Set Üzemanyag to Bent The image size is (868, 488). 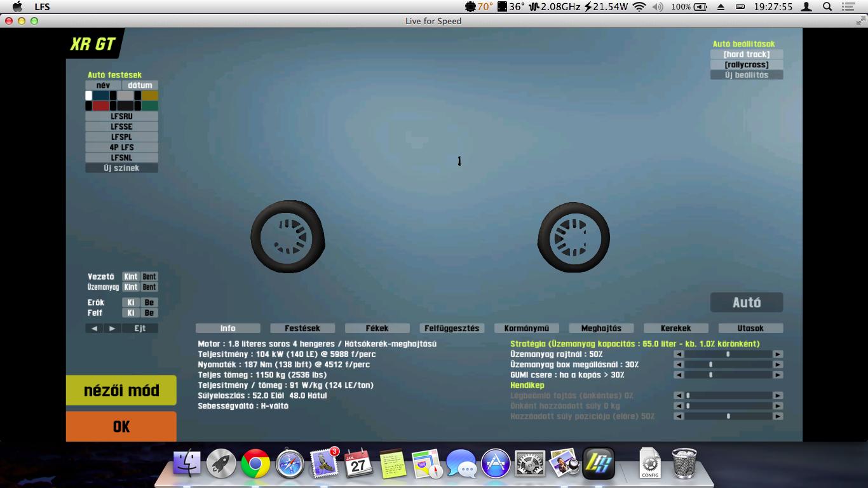(x=149, y=287)
